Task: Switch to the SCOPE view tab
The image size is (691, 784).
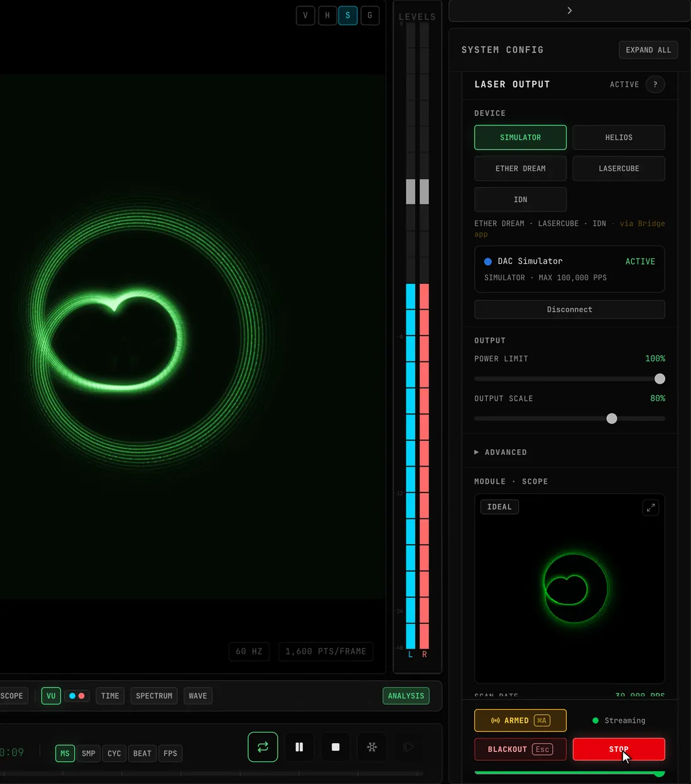Action: pyautogui.click(x=12, y=696)
